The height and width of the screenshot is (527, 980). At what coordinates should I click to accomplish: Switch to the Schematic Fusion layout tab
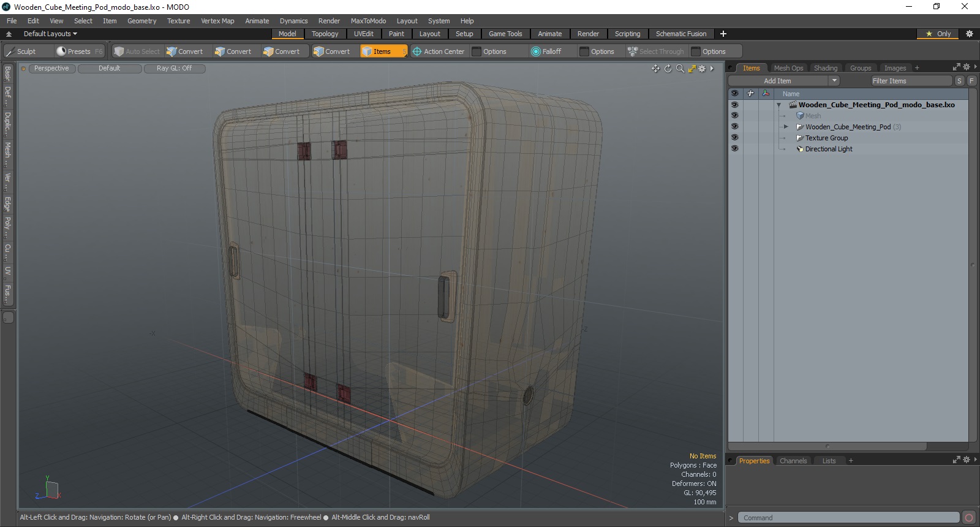681,34
